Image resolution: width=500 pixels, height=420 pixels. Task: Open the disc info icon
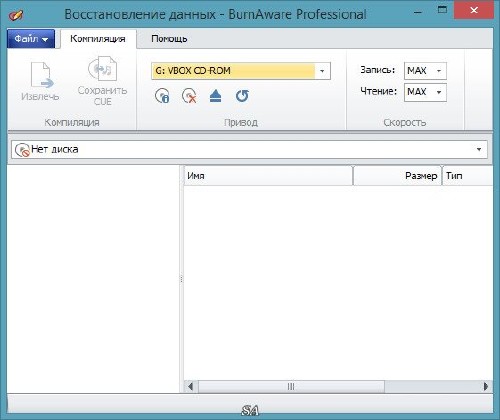point(162,96)
